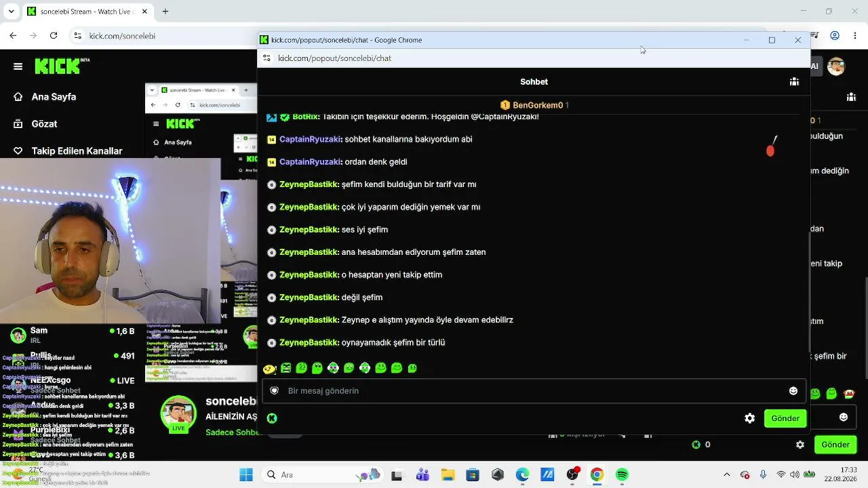Click the green Kick points icon under the message box
868x488 pixels.
click(272, 418)
